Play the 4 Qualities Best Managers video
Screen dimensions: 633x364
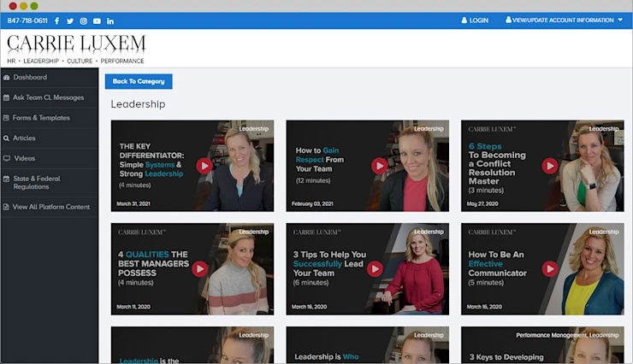[199, 268]
